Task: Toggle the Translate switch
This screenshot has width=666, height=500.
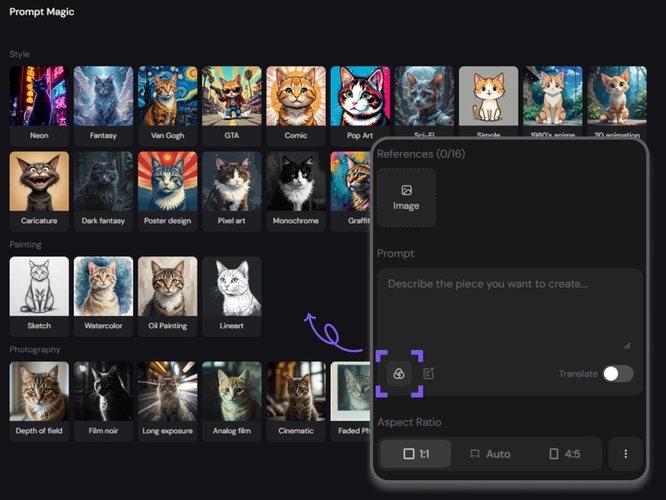Action: tap(618, 374)
